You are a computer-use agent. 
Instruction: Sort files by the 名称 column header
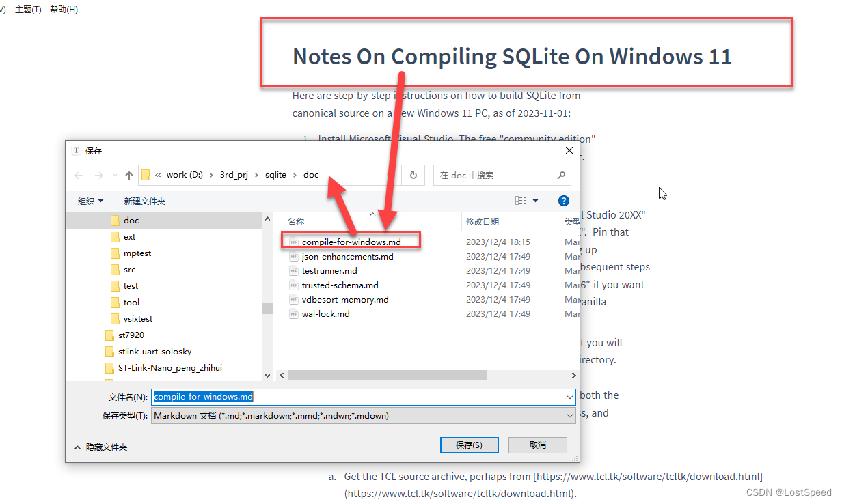point(296,221)
